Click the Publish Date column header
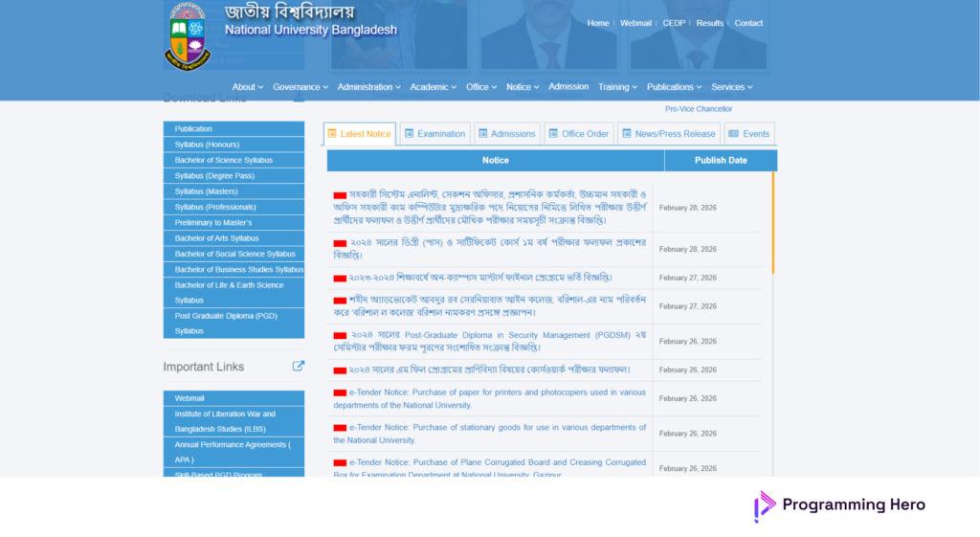Viewport: 980px width, 537px height. [721, 161]
